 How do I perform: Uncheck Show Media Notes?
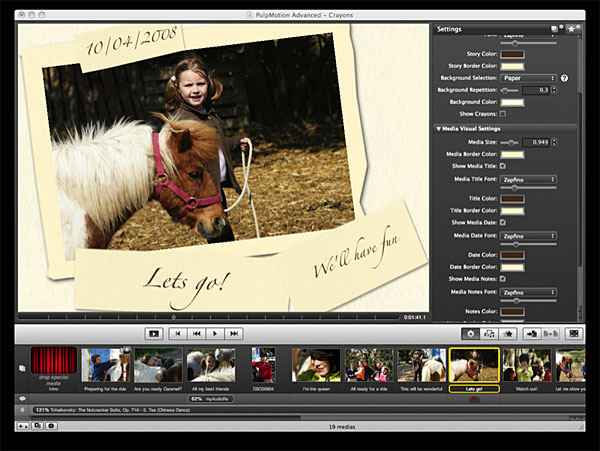click(x=503, y=279)
